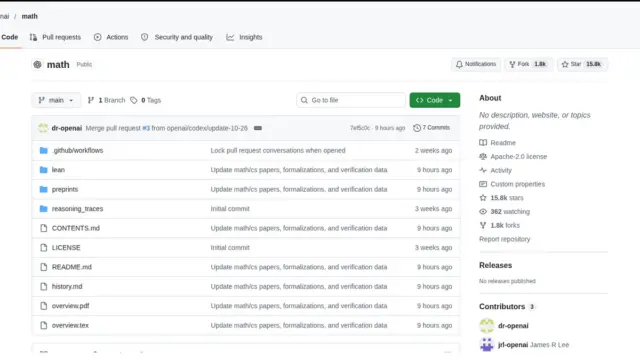
Task: Click the tag icon beside 0 Tags
Action: point(133,100)
